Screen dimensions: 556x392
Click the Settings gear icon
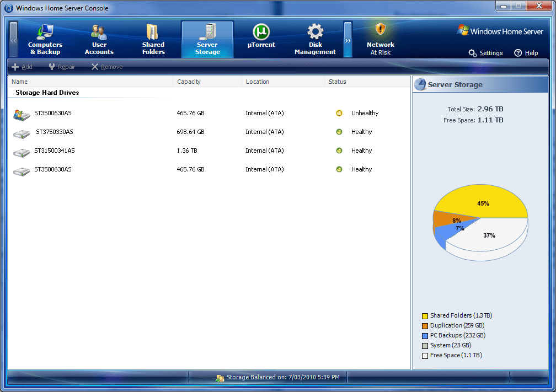[x=472, y=53]
